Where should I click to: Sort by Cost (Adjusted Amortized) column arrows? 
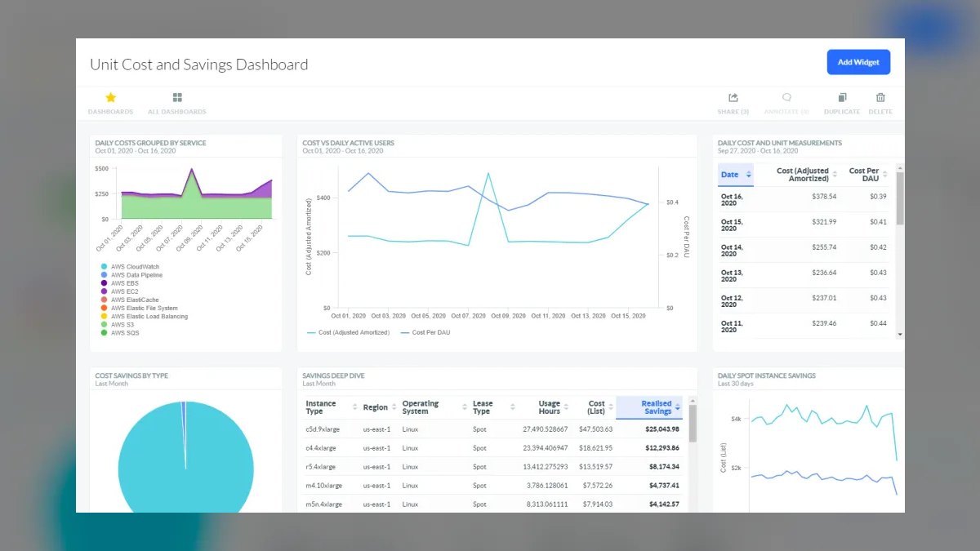point(836,175)
